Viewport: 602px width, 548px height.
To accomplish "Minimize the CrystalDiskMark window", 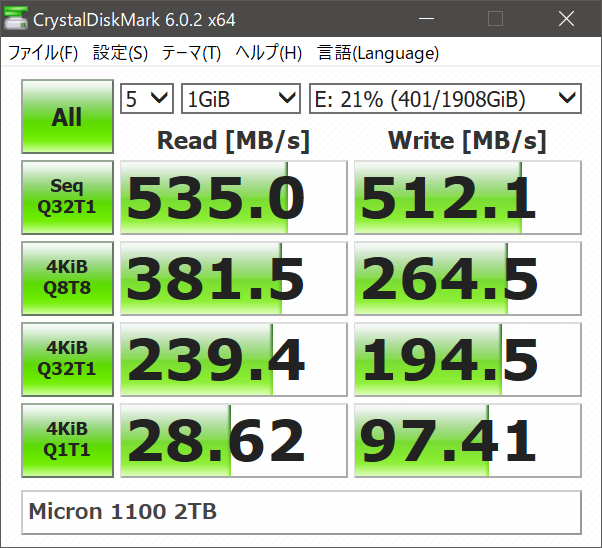I will click(x=426, y=18).
